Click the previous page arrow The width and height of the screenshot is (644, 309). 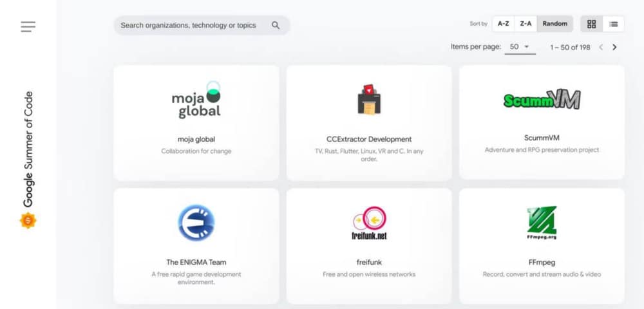tap(601, 47)
